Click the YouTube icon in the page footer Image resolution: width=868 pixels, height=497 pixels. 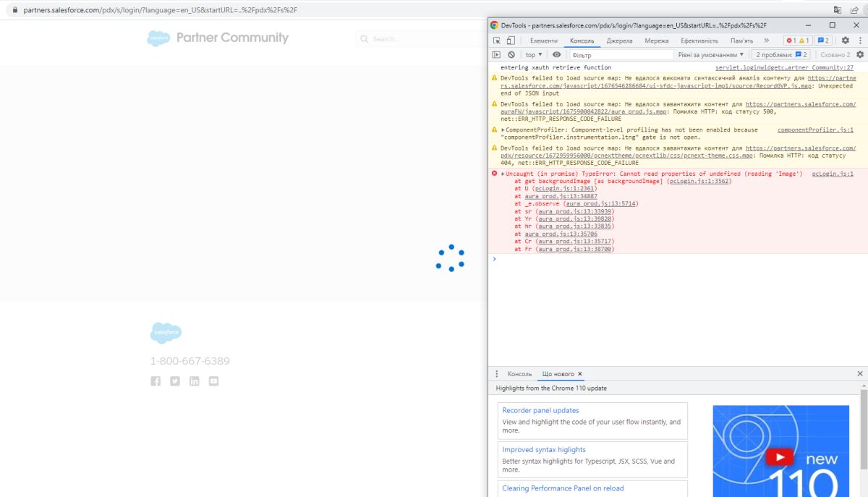point(213,381)
